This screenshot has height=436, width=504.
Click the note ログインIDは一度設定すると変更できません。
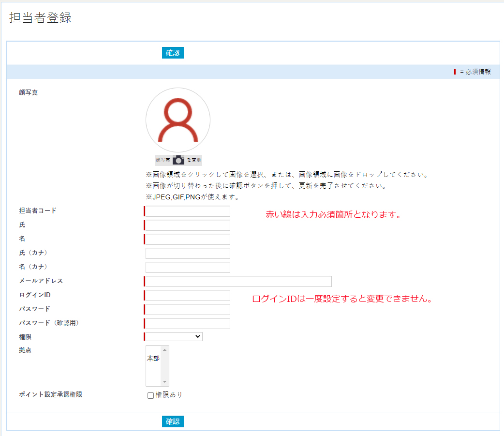pyautogui.click(x=342, y=299)
